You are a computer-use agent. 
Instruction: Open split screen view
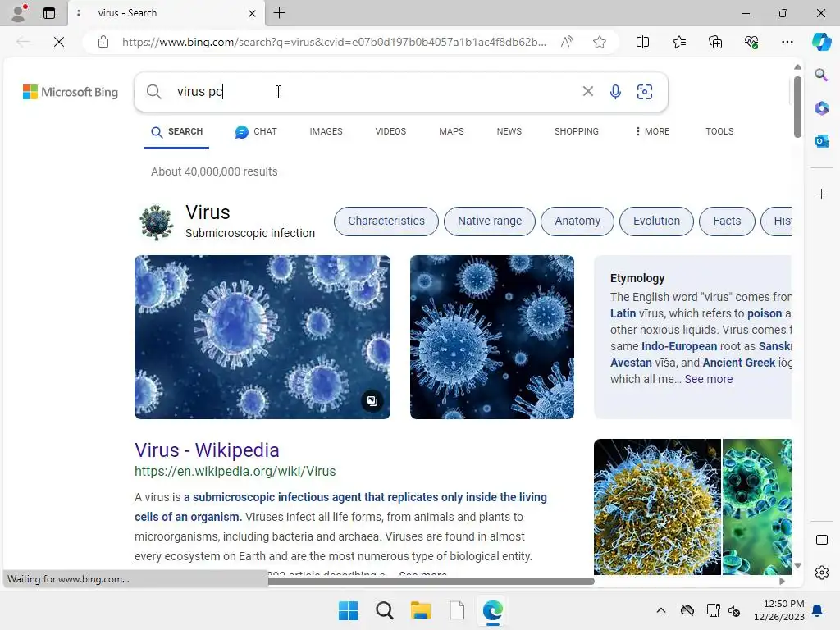coord(642,42)
